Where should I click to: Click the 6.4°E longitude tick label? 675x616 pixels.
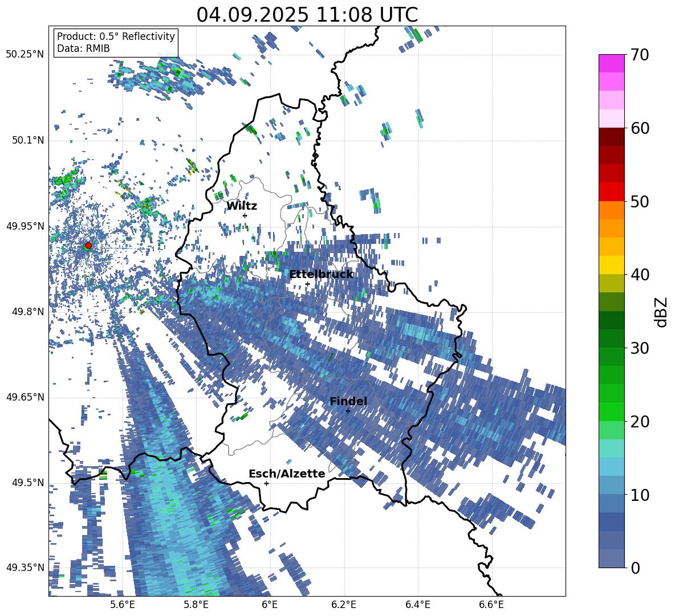[417, 605]
